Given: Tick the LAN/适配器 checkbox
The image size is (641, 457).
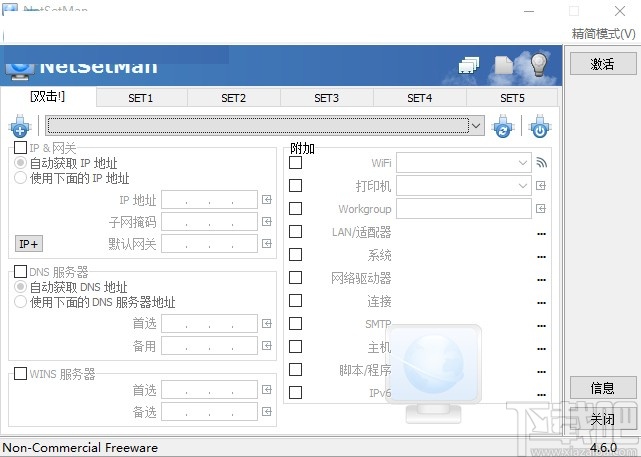Looking at the screenshot, I should click(296, 231).
